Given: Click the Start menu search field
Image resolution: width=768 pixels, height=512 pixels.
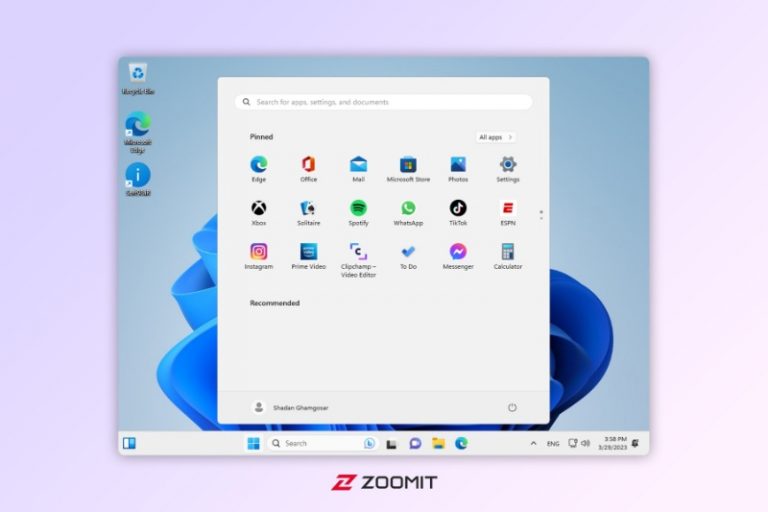Looking at the screenshot, I should pyautogui.click(x=384, y=102).
